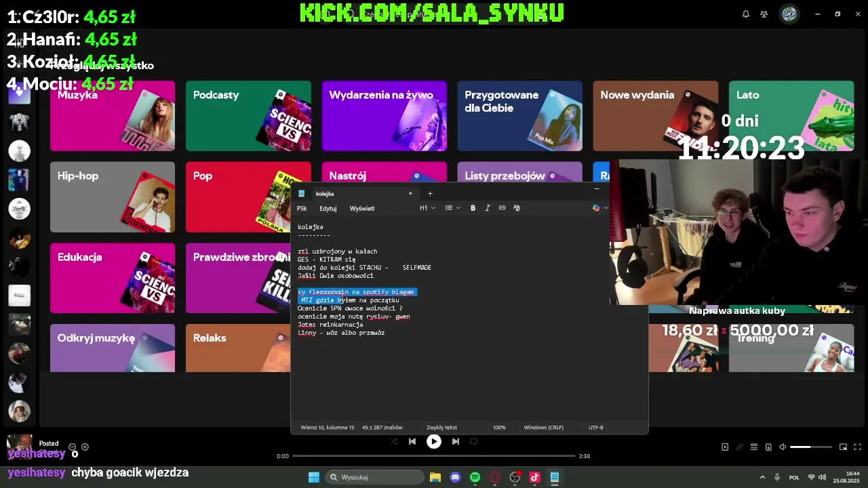Image resolution: width=868 pixels, height=488 pixels.
Task: Toggle shuffle in Spotify player
Action: click(394, 441)
